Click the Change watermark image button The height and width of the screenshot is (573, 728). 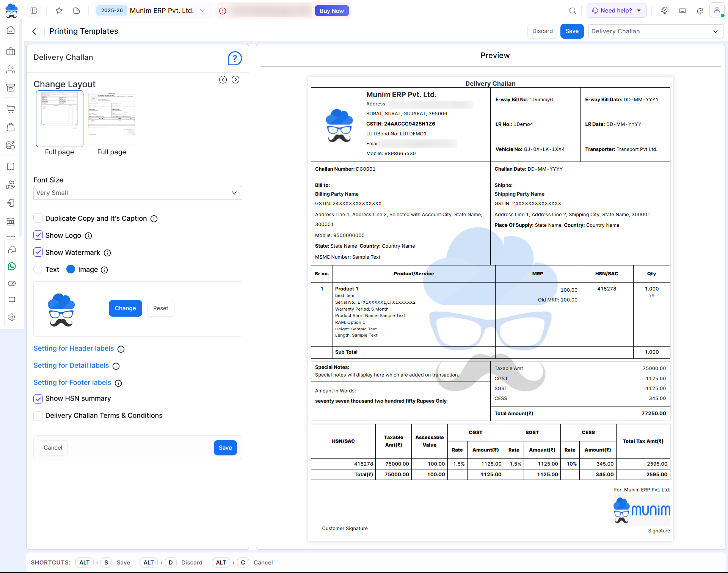click(x=125, y=308)
